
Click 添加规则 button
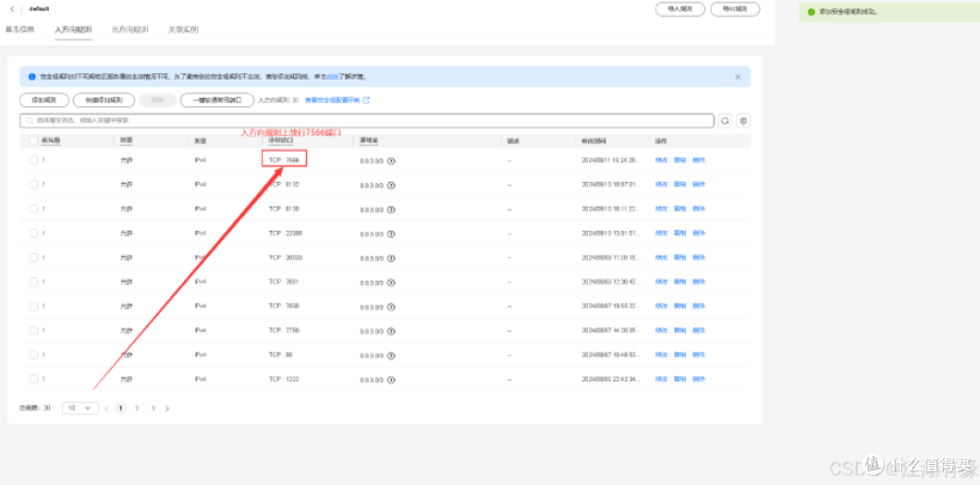point(44,100)
